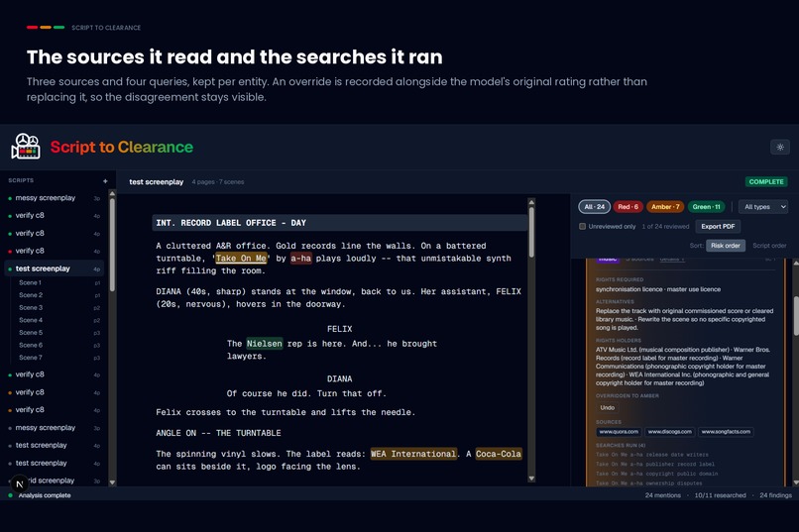This screenshot has height=532, width=799.
Task: Filter findings by the All · 24 chip
Action: (594, 207)
